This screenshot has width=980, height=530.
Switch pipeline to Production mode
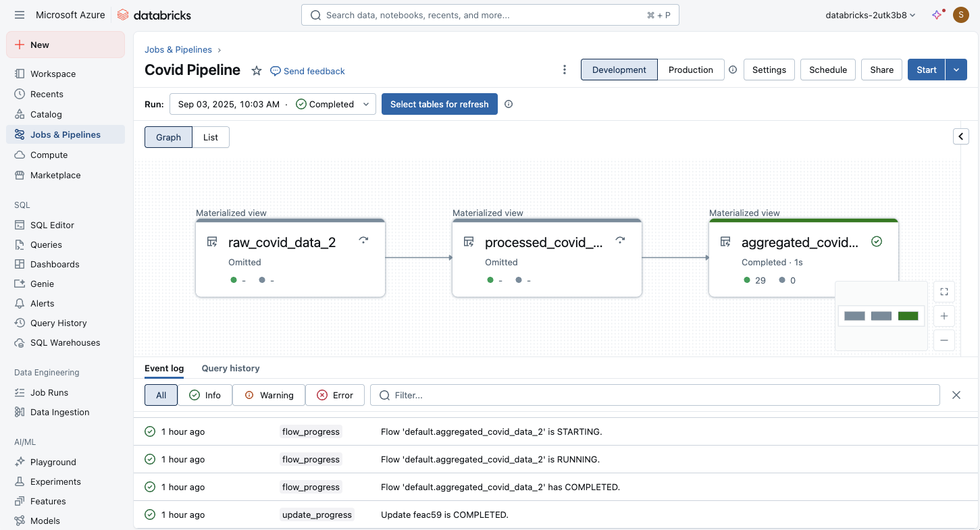690,70
